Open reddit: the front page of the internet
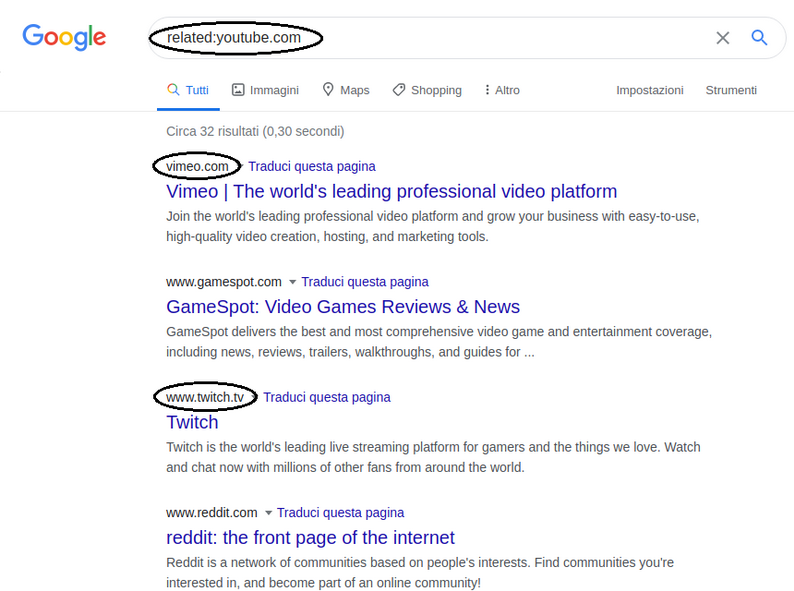Image resolution: width=794 pixels, height=591 pixels. coord(310,538)
